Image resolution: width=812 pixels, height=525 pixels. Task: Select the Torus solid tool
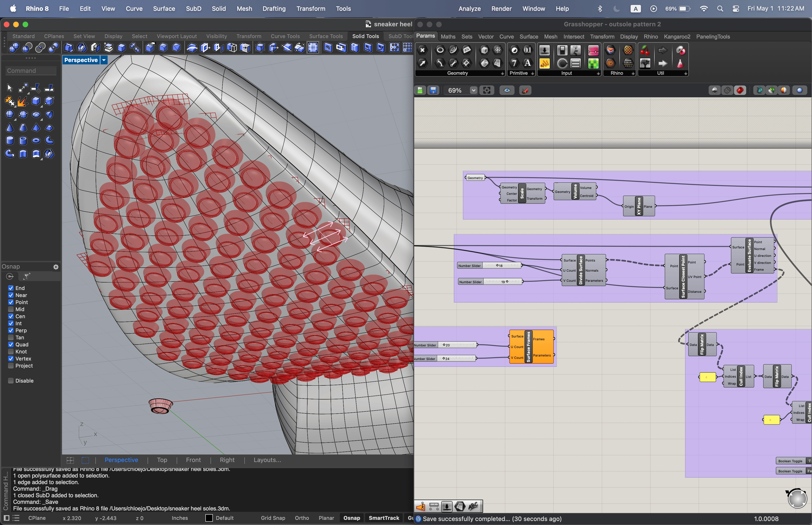pyautogui.click(x=36, y=141)
